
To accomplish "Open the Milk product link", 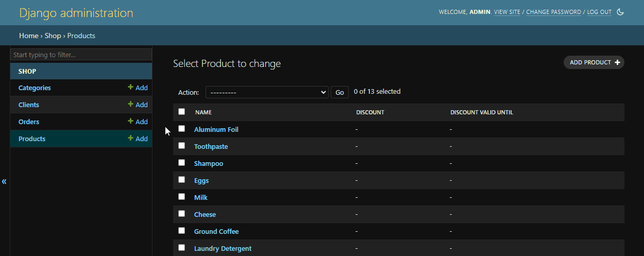I will (201, 197).
